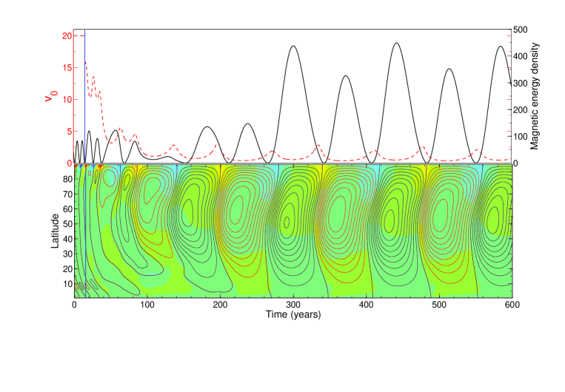Click latitude tick label '30'

[x=67, y=254]
